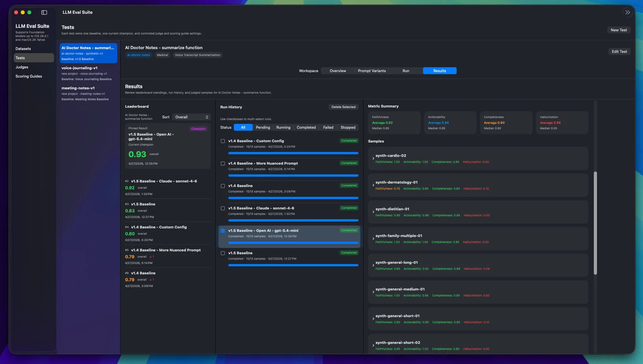Expand the synth-general-short-02 sample
This screenshot has height=364, width=643.
373,345
